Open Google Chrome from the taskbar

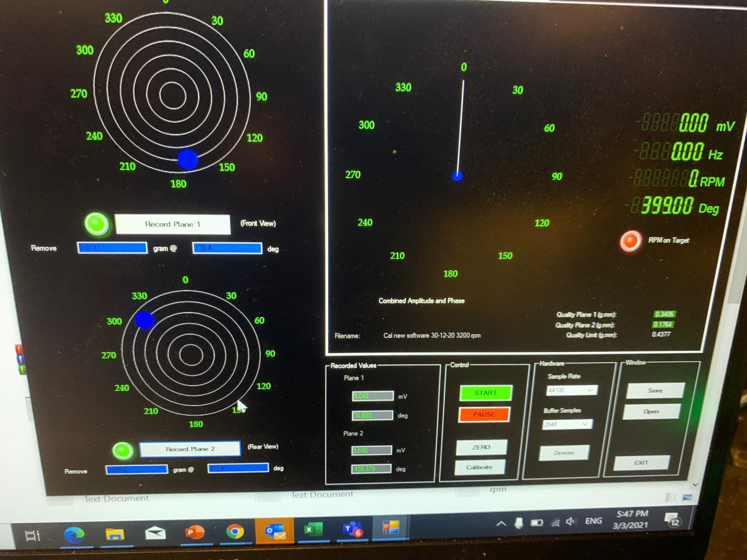coord(235,531)
